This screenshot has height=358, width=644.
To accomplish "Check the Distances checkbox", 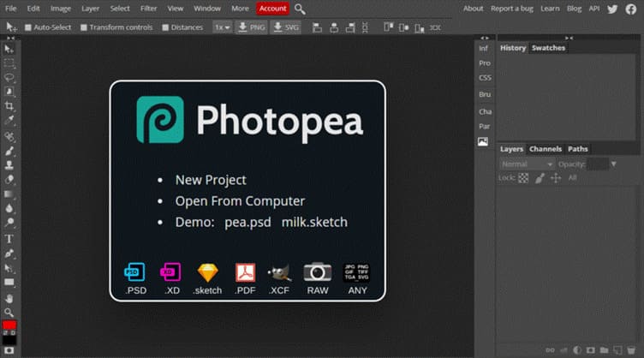I will click(164, 27).
